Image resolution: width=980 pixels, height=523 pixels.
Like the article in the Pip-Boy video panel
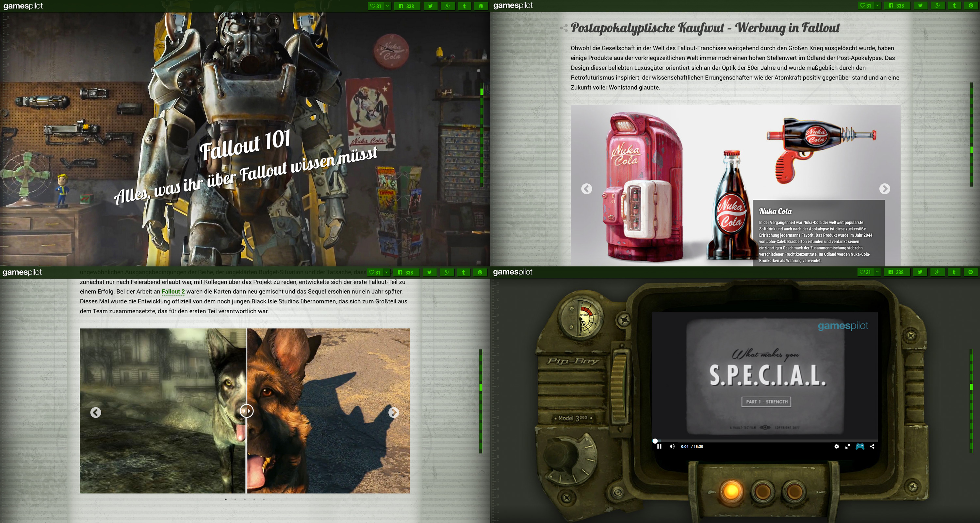click(865, 272)
